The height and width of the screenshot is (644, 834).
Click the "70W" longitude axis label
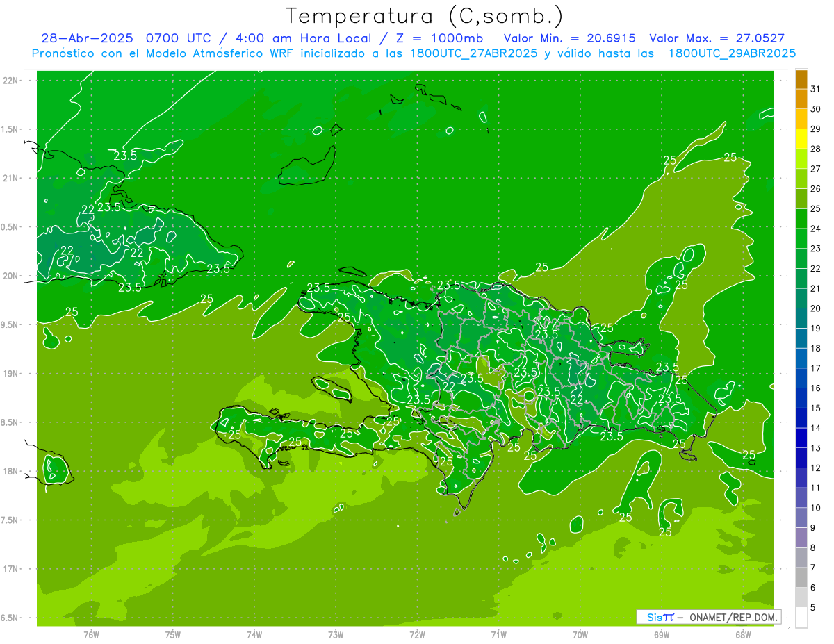tap(580, 635)
